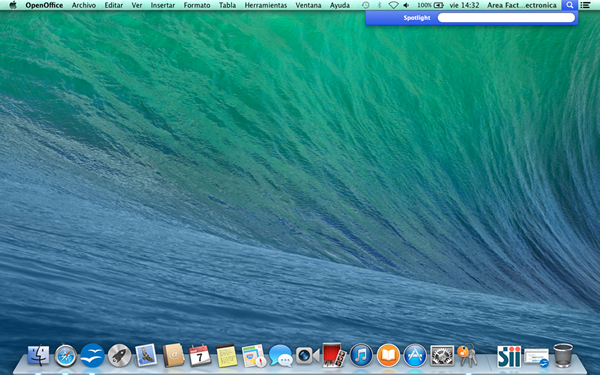
Task: Click the Time Machine menu bar icon
Action: pos(366,5)
